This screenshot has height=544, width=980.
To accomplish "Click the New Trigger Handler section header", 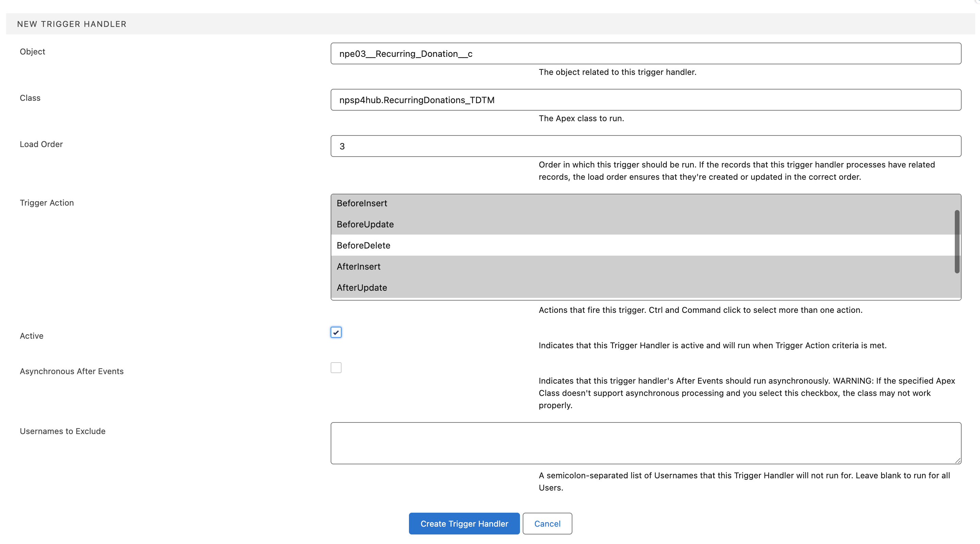I will click(72, 24).
